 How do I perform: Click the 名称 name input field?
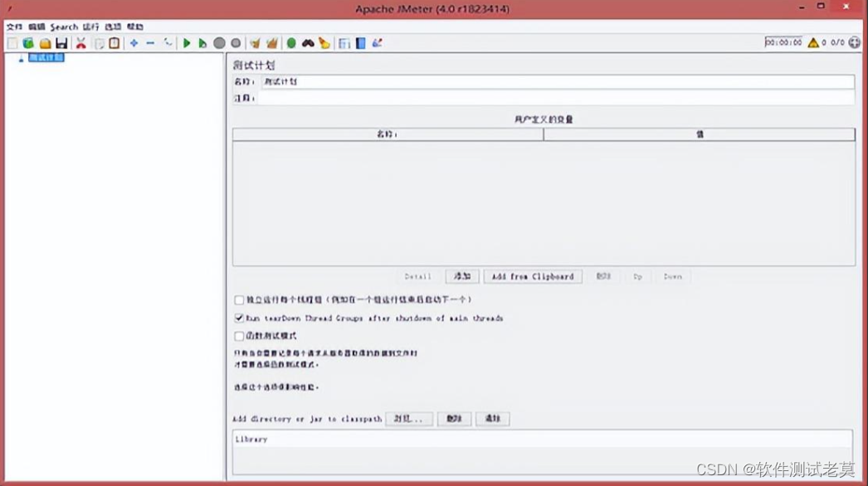click(x=556, y=82)
